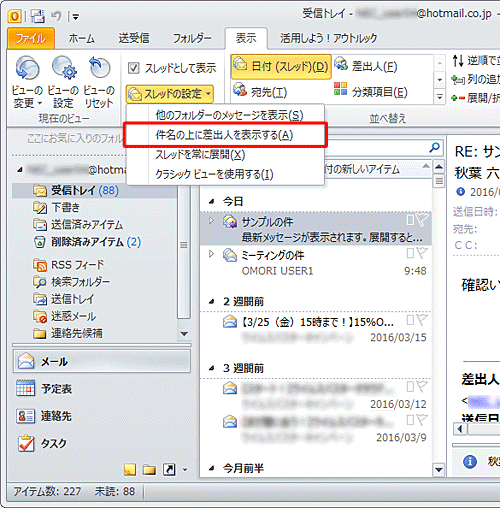The height and width of the screenshot is (508, 500).
Task: Collapse the hotmail account tree node
Action: pyautogui.click(x=20, y=170)
